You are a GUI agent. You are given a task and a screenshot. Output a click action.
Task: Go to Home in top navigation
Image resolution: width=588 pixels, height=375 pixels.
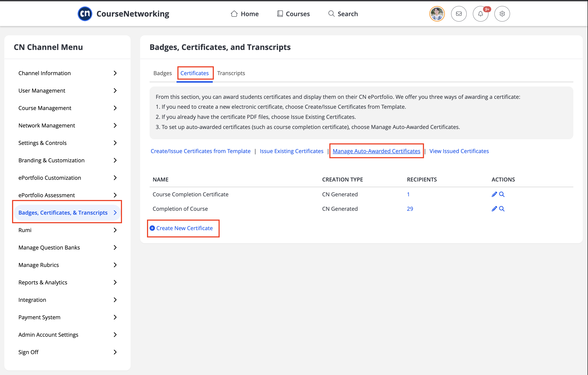tap(245, 14)
